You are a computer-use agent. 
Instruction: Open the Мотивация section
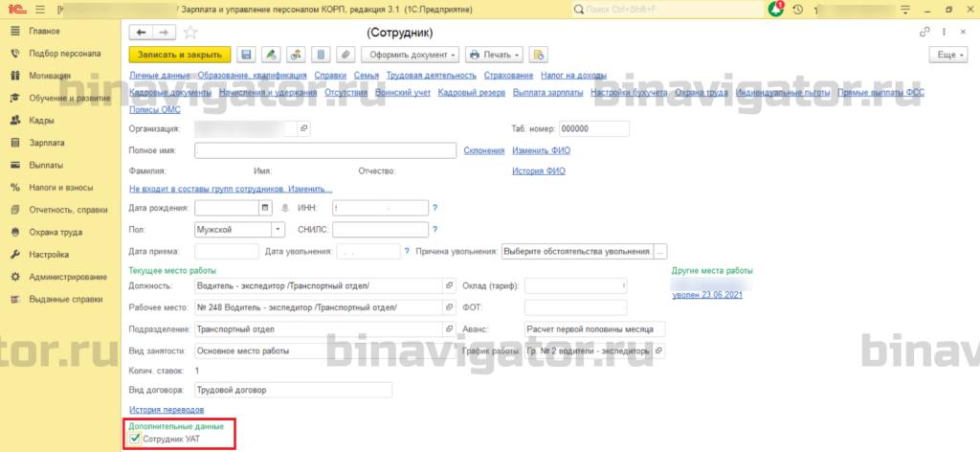coord(50,76)
